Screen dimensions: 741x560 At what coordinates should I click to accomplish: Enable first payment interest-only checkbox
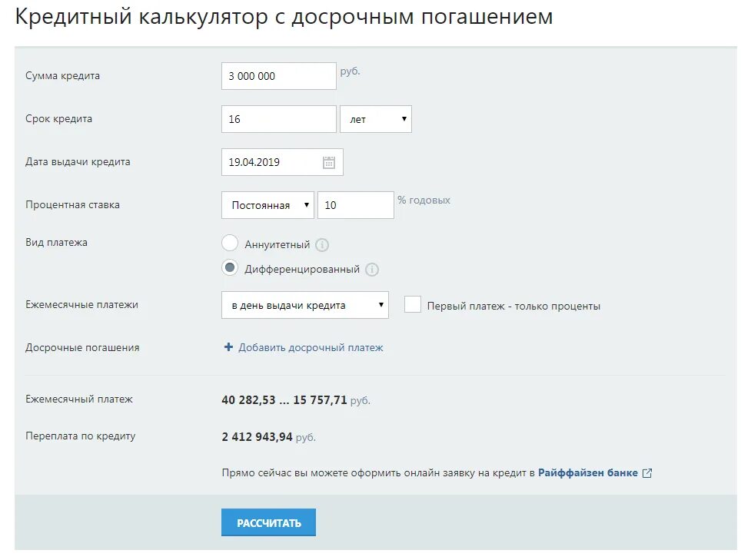click(413, 304)
